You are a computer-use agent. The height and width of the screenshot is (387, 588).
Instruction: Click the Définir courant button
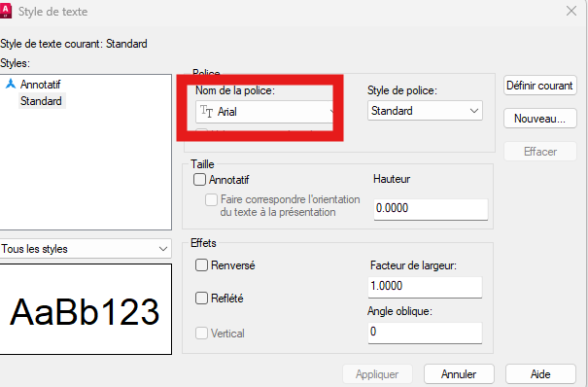pyautogui.click(x=540, y=86)
